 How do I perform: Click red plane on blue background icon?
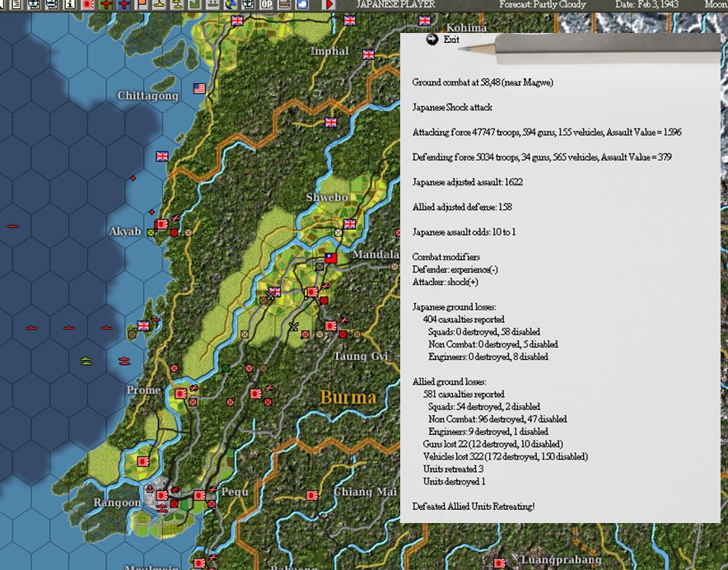pos(124,5)
